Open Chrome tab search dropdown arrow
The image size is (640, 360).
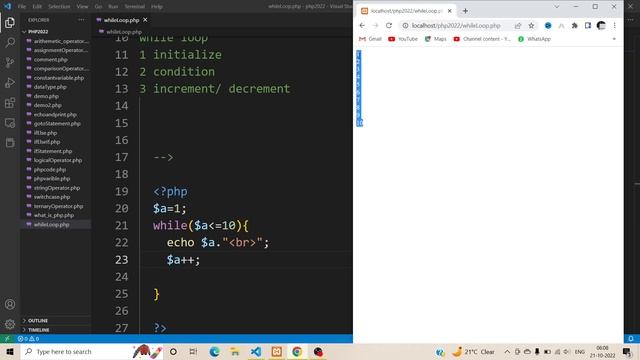(556, 7)
